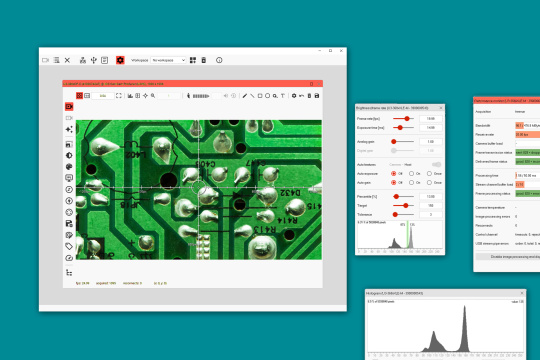This screenshot has width=540, height=360.
Task: Click the histogram graph in Brightness panel
Action: tap(400, 235)
